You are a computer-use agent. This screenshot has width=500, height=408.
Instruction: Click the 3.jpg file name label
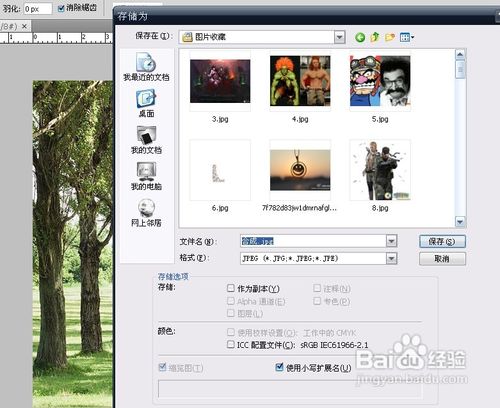pos(220,119)
